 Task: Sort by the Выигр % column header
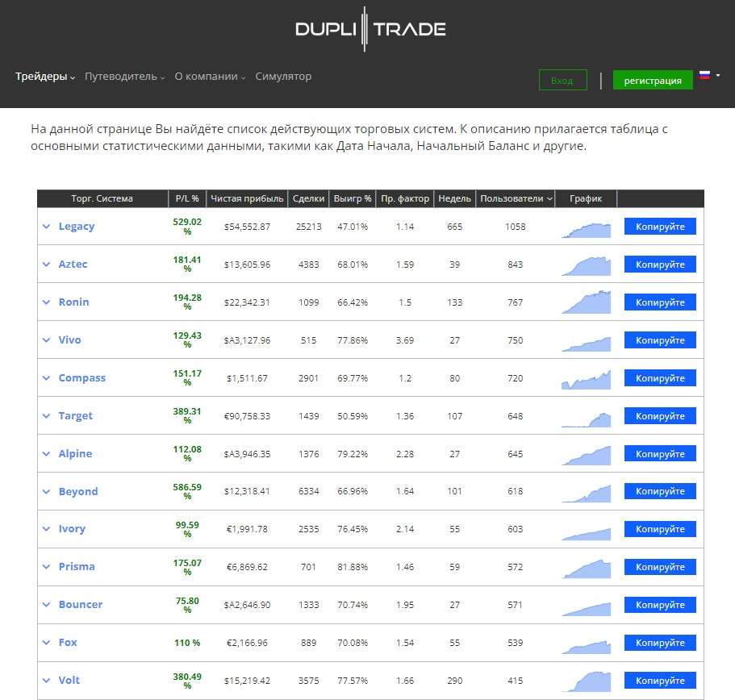[353, 198]
